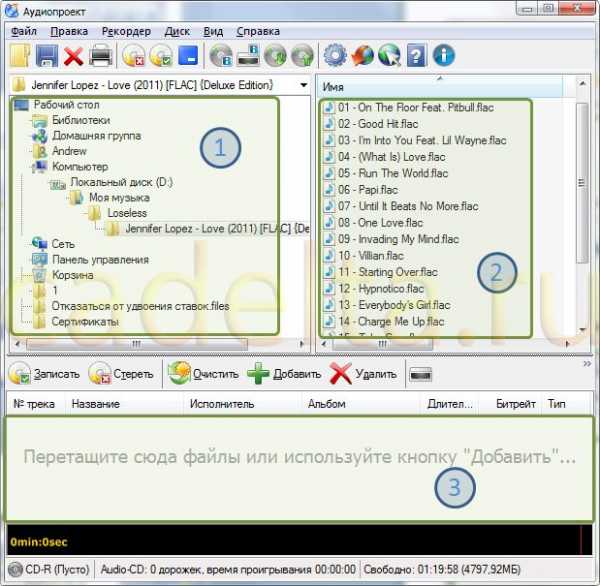Click the Записать button
The width and height of the screenshot is (600, 586).
[x=44, y=374]
